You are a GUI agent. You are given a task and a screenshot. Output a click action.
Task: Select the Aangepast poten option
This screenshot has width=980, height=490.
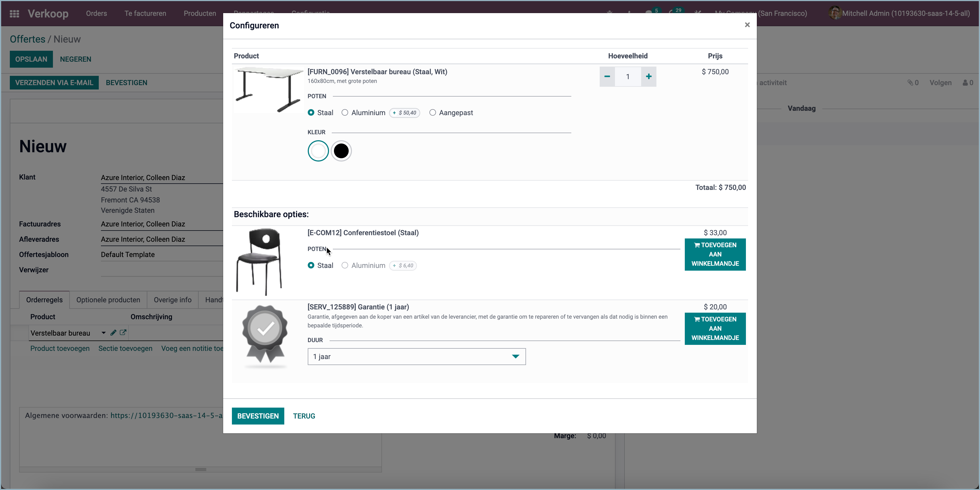(x=432, y=113)
